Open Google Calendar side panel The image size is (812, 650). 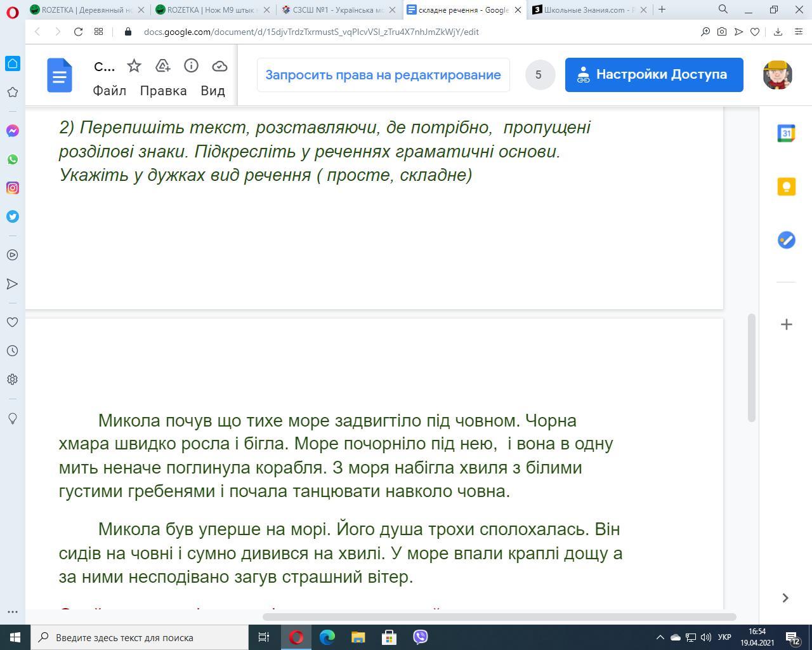click(x=786, y=133)
